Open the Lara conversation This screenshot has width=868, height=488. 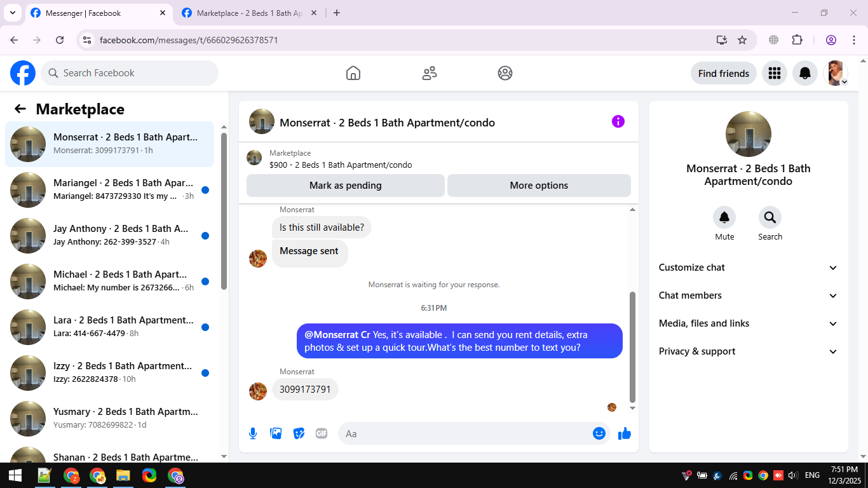[109, 327]
